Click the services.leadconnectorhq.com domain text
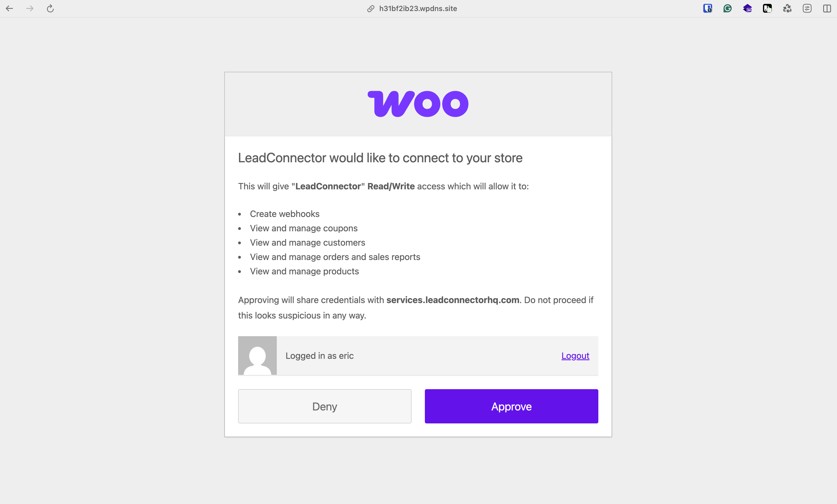 point(453,300)
